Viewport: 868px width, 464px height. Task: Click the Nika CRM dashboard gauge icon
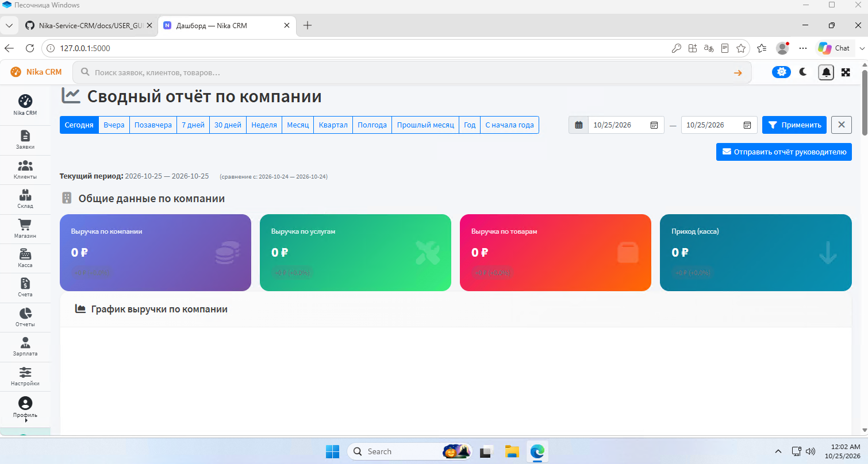pyautogui.click(x=25, y=105)
